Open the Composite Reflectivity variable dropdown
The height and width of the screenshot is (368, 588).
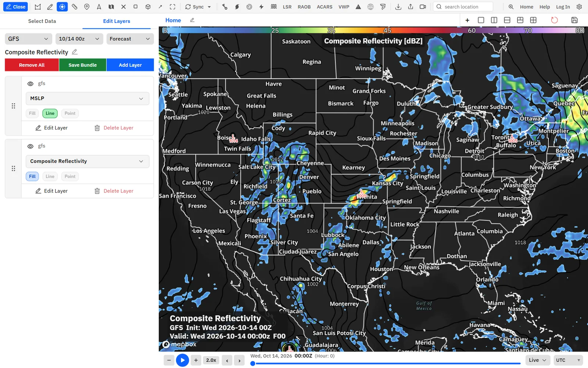(x=87, y=161)
